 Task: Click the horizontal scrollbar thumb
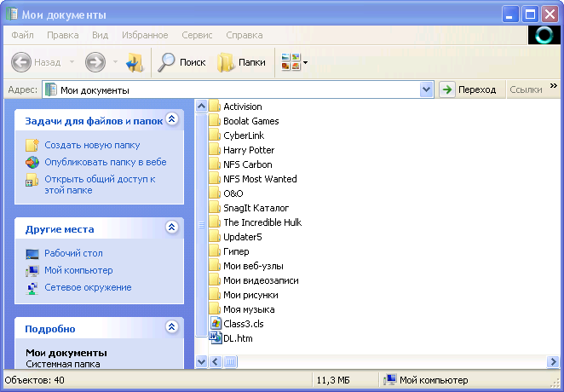point(230,361)
